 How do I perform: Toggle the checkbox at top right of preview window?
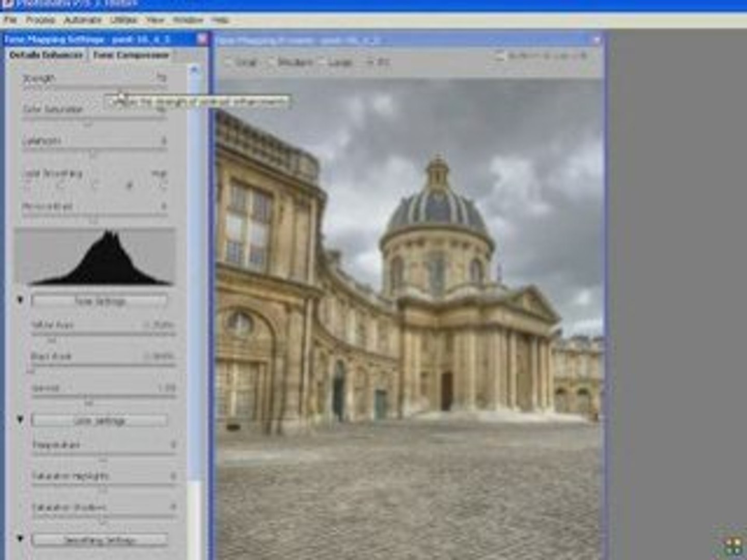499,55
